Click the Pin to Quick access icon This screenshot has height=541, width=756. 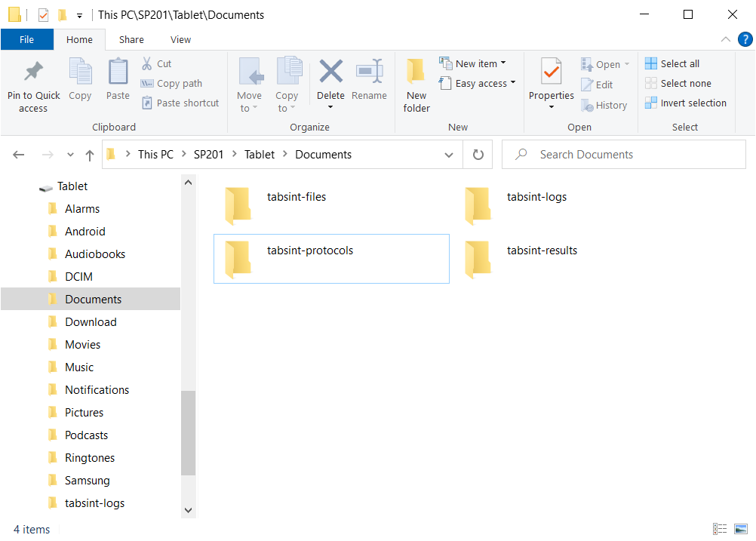point(33,72)
